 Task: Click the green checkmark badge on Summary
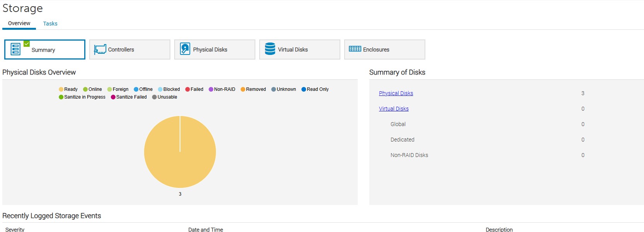coord(27,44)
